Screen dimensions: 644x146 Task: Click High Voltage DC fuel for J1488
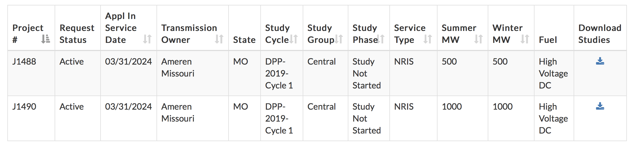[553, 73]
